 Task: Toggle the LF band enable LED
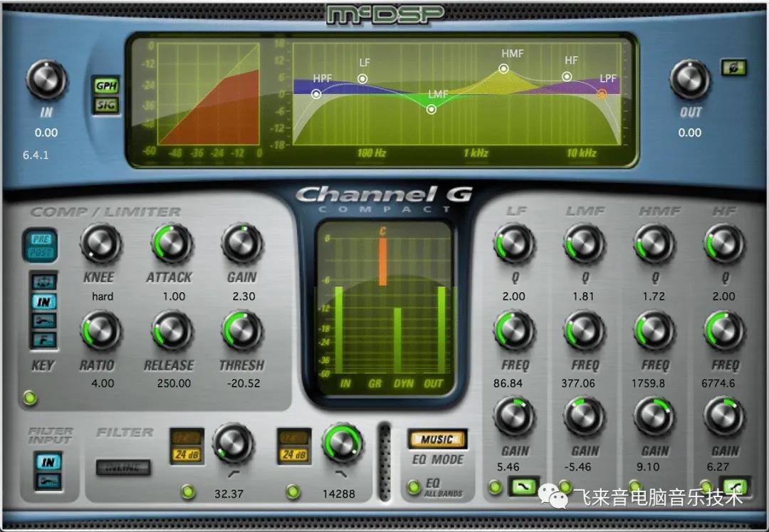point(496,487)
